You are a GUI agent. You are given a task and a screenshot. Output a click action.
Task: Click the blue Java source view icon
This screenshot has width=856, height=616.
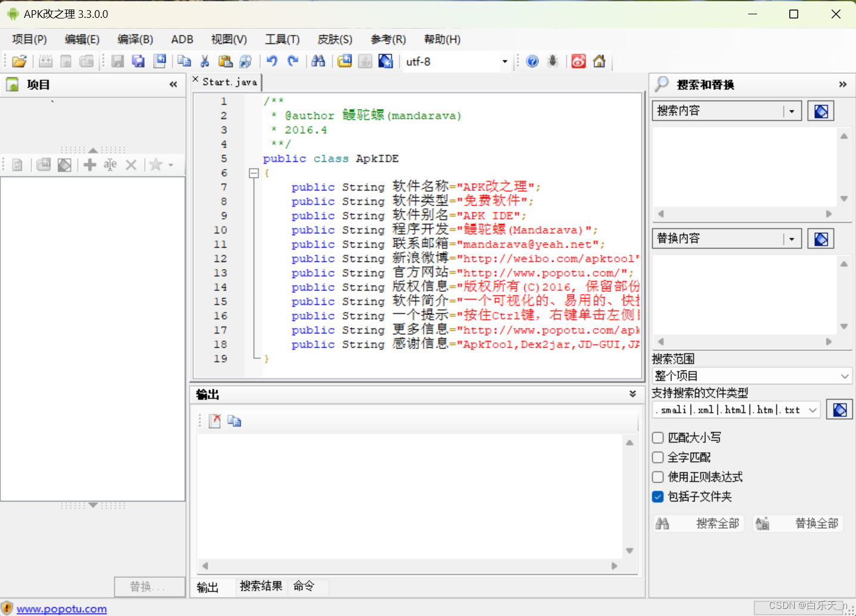click(x=385, y=61)
